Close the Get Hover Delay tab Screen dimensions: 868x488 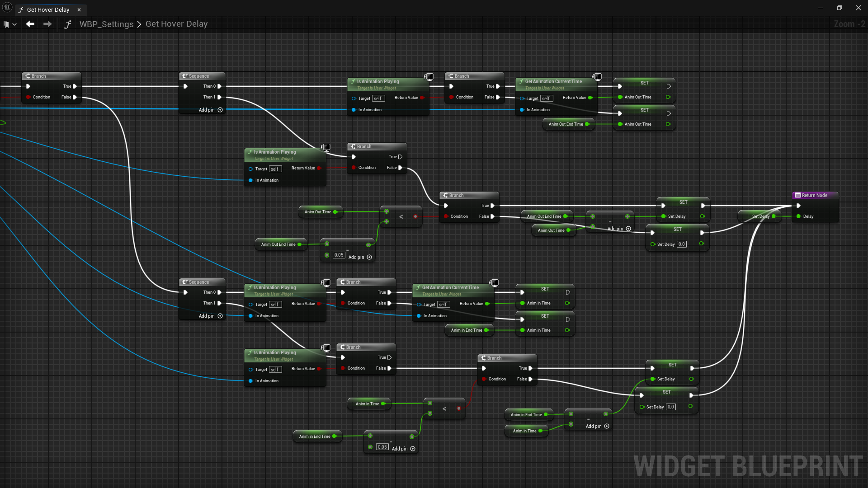[x=79, y=9]
